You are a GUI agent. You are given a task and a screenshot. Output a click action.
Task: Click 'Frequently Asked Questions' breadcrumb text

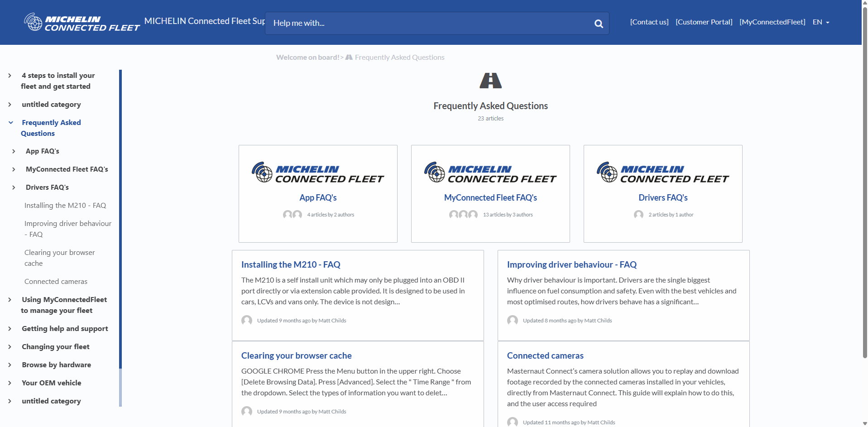pyautogui.click(x=399, y=57)
